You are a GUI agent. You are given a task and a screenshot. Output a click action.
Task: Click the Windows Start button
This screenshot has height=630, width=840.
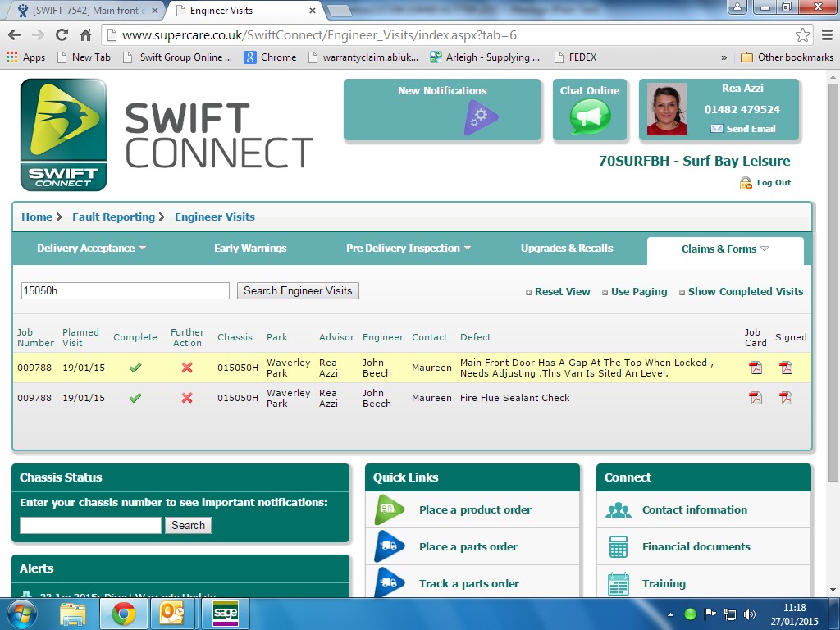coord(21,614)
